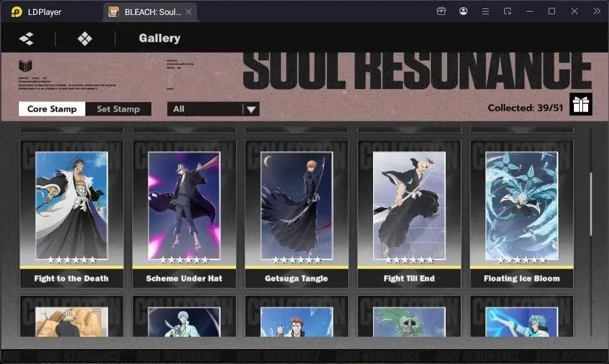The width and height of the screenshot is (609, 364).
Task: Switch to the Set Stamp tab
Action: point(118,109)
